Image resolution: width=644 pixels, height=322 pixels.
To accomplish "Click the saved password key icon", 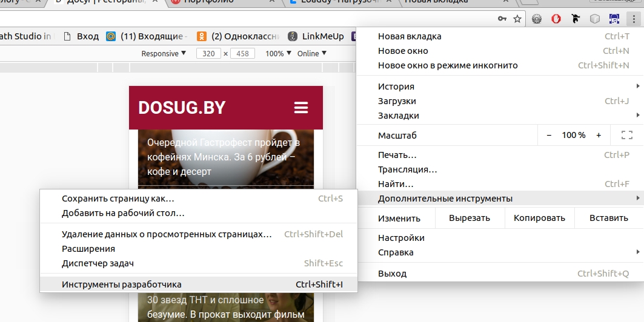I will [x=502, y=19].
